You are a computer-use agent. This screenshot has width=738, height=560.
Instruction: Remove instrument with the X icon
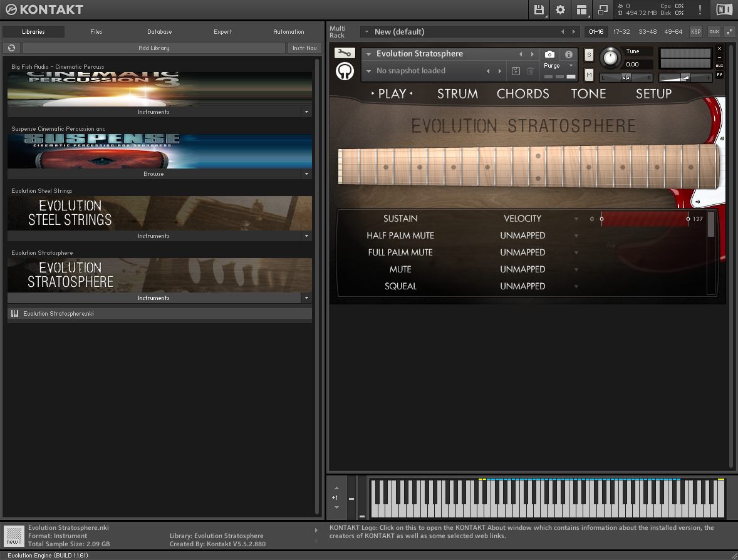pyautogui.click(x=719, y=48)
